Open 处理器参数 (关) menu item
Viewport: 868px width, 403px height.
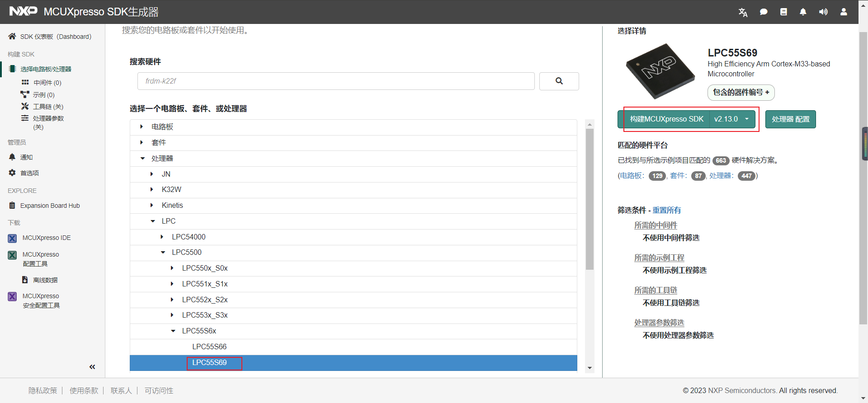(48, 122)
